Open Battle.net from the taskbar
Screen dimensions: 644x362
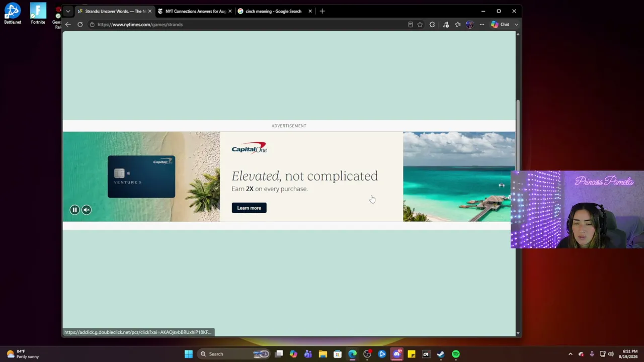pos(382,354)
